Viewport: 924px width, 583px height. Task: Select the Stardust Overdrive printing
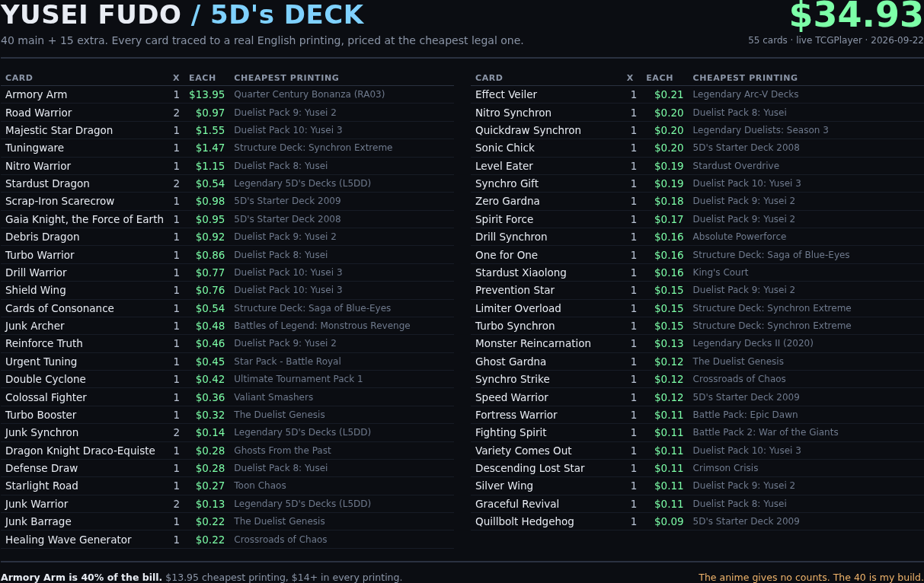736,166
